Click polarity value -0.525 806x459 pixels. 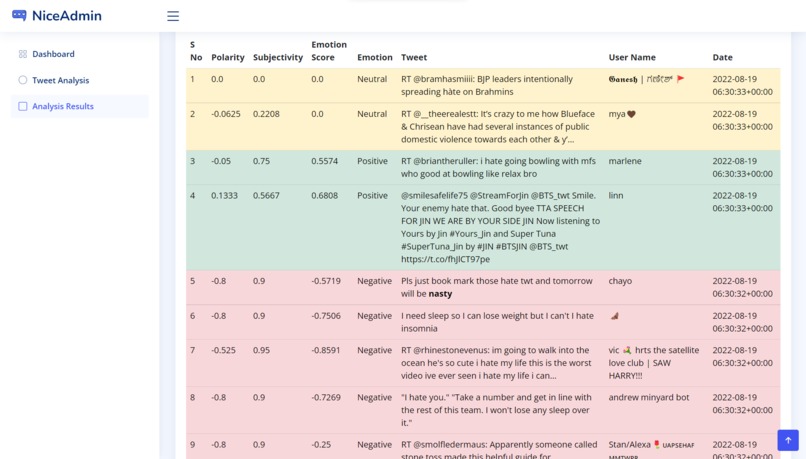click(x=224, y=350)
